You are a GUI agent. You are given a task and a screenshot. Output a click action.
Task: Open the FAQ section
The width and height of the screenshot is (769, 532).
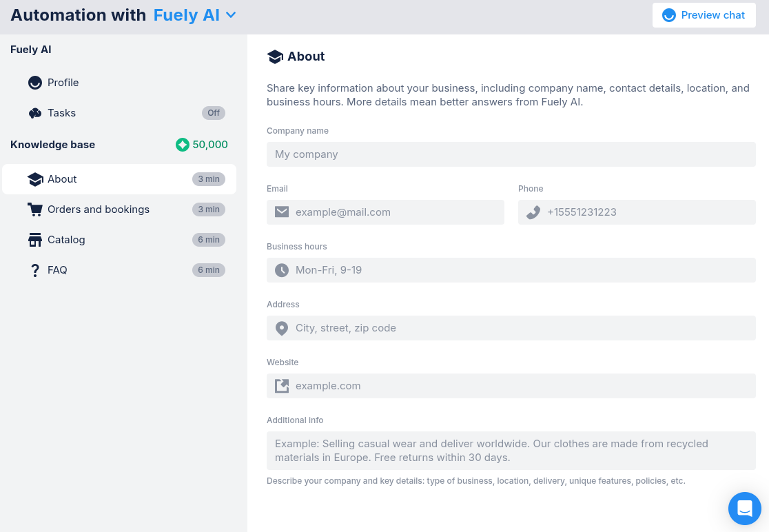(x=57, y=270)
